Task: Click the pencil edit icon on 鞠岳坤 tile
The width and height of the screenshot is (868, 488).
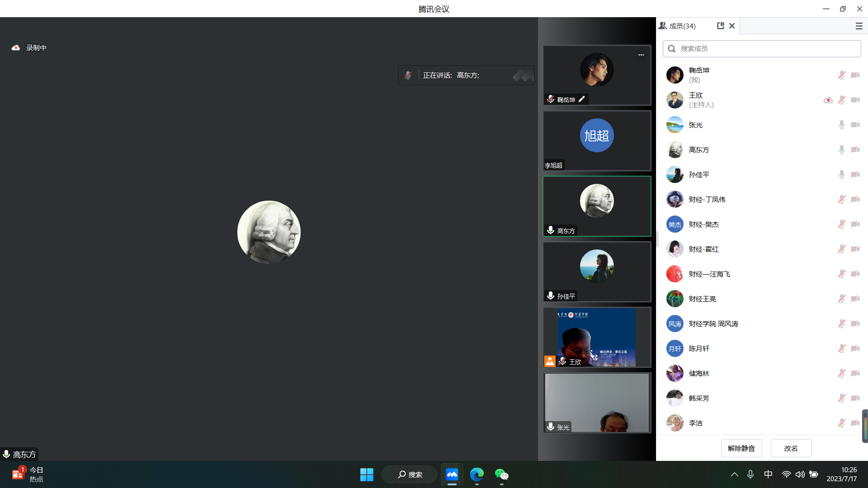Action: coord(582,99)
